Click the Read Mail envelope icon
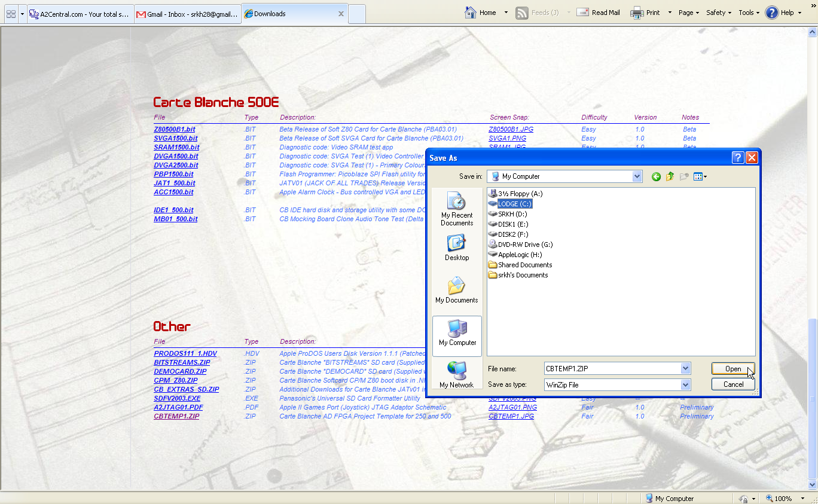Screen dimensions: 818x504 [x=582, y=13]
